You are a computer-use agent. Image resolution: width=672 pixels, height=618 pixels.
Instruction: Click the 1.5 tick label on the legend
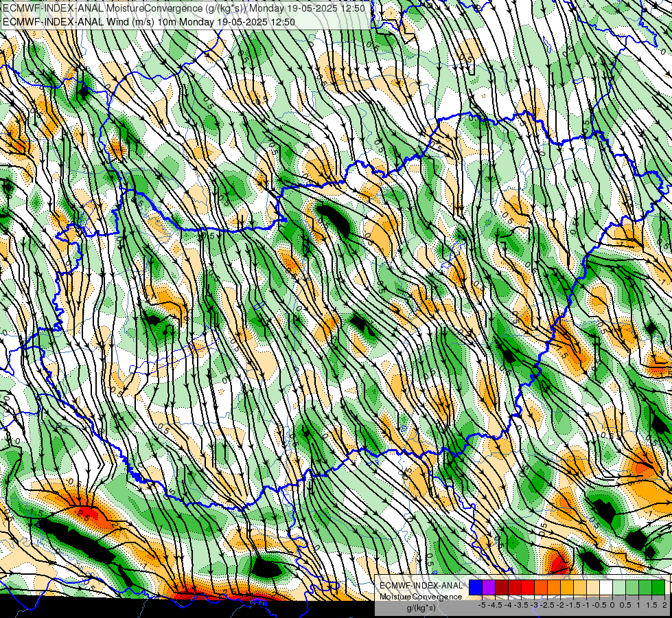(651, 605)
